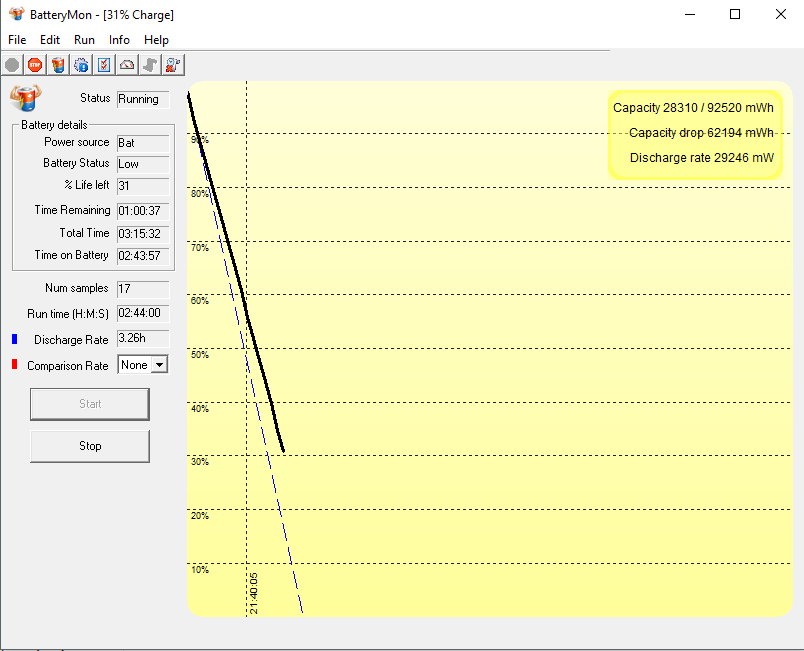
Task: Click the grayed-out start octagon toolbar icon
Action: (x=12, y=65)
